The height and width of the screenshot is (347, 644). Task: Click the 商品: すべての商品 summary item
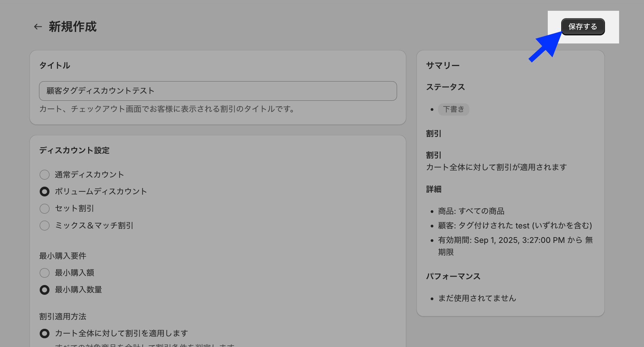471,211
